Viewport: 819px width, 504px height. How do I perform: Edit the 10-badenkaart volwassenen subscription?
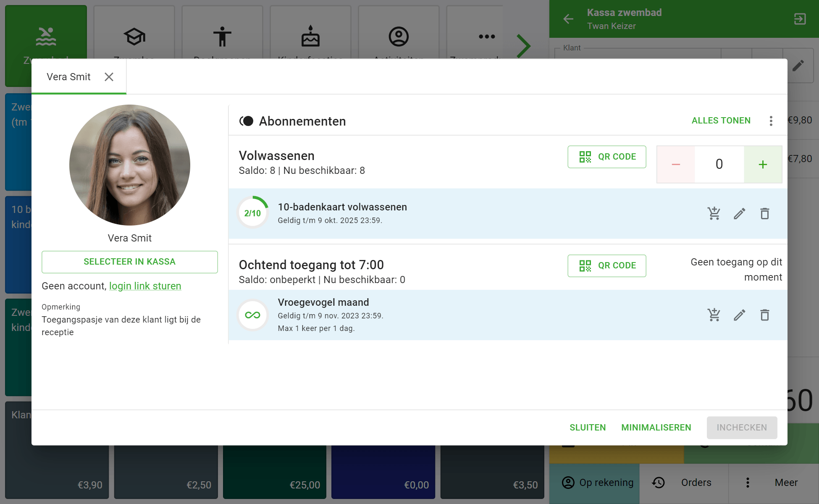(739, 214)
